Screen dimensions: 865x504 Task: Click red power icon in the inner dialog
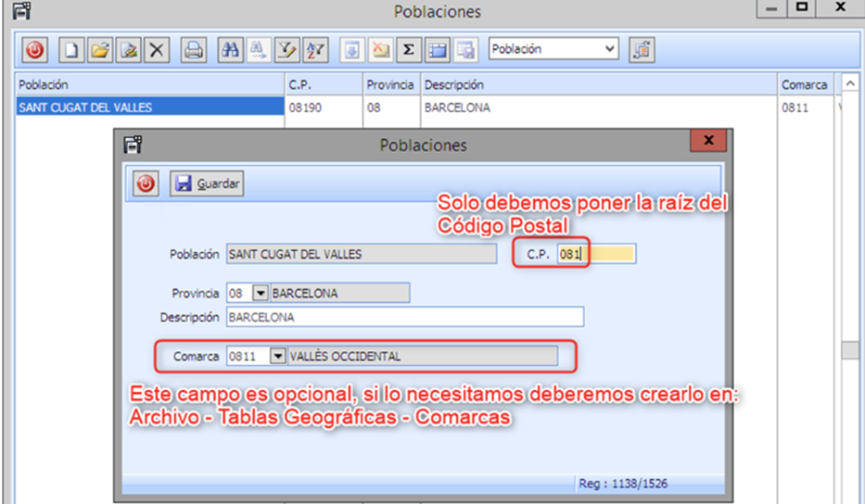tap(146, 184)
